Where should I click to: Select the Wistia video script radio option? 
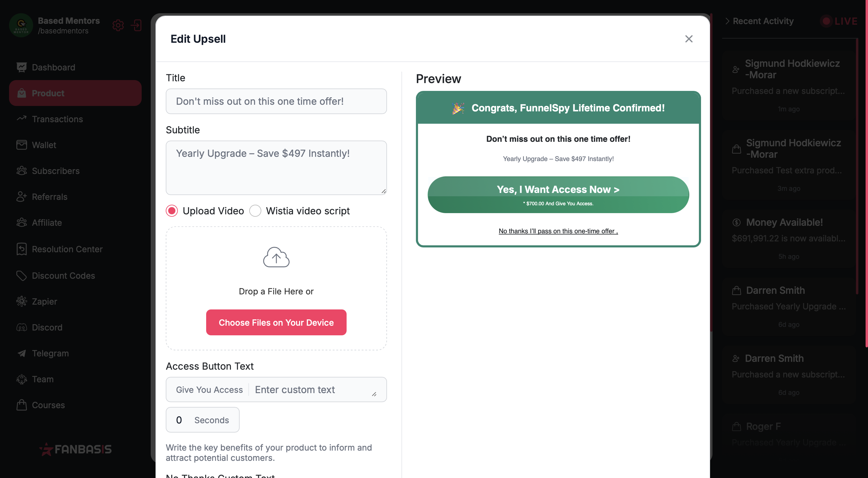(255, 211)
